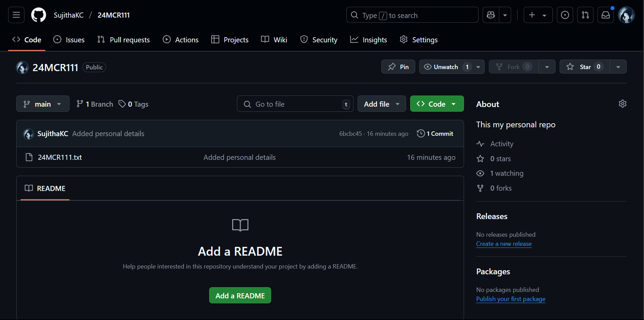View your issues icon in the header

pyautogui.click(x=565, y=15)
